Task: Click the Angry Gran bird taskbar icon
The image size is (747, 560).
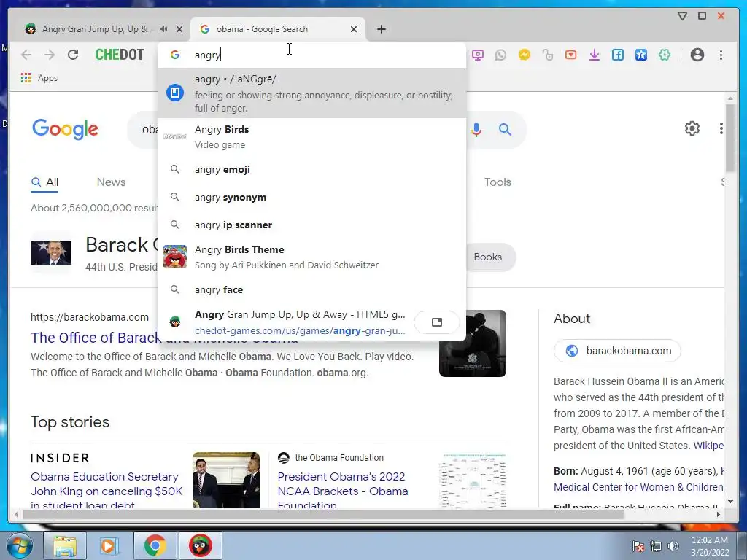Action: tap(200, 545)
